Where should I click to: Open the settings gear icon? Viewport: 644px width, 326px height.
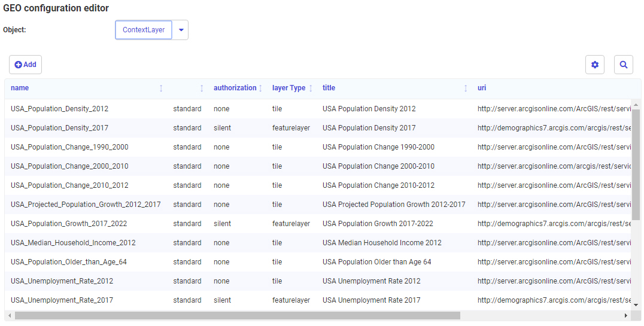click(594, 65)
